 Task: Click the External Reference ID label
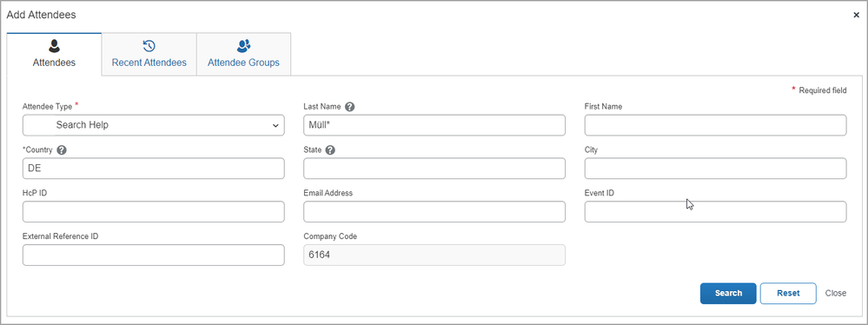60,236
